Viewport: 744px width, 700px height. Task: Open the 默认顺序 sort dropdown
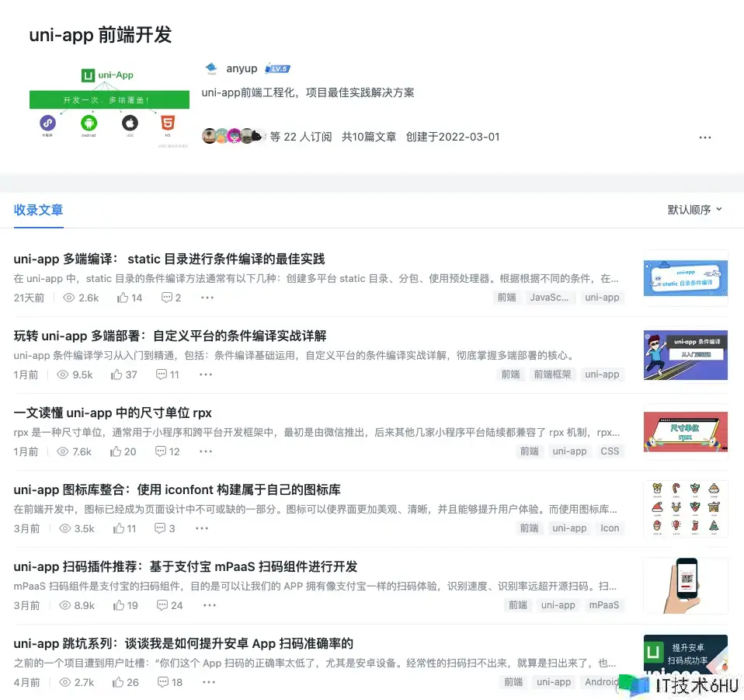[x=694, y=210]
